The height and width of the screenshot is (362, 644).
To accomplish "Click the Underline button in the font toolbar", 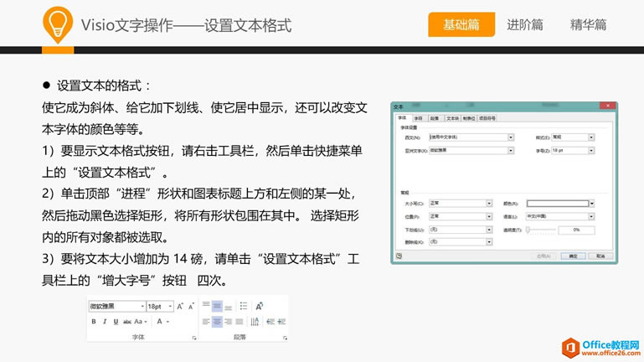I will (116, 321).
